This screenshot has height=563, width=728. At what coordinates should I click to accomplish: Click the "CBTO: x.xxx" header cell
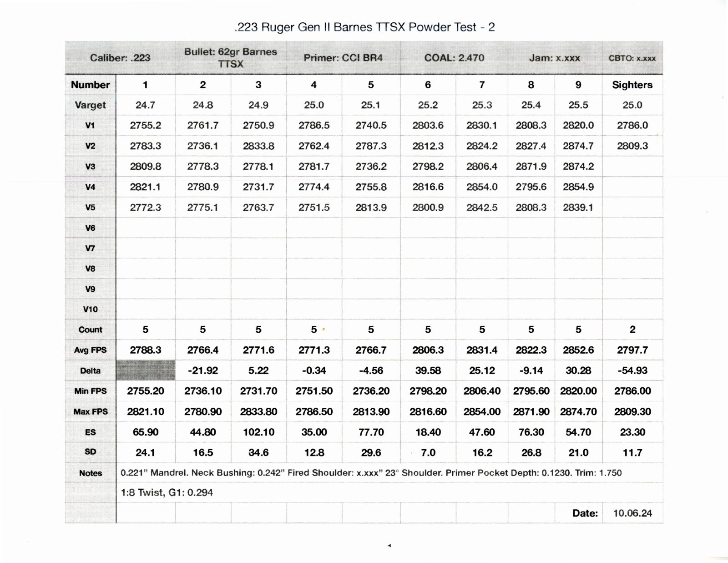click(632, 58)
